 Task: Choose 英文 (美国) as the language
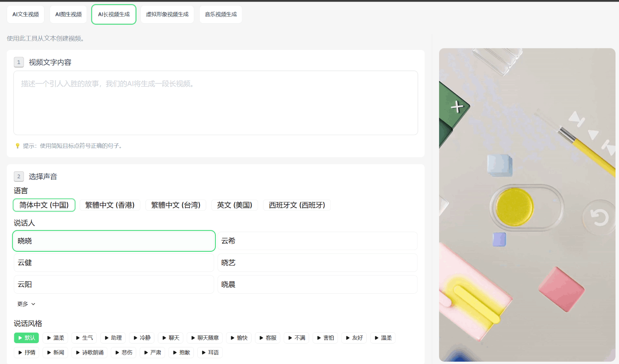point(234,205)
